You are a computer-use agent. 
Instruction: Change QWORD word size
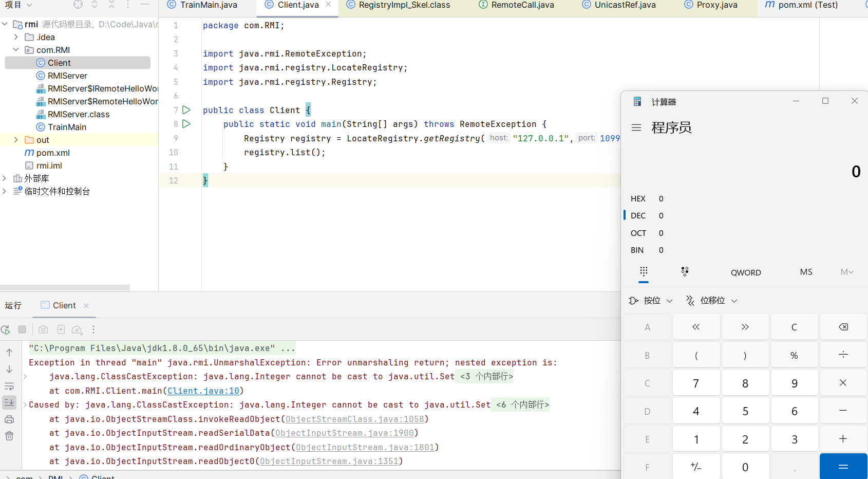[x=746, y=272]
